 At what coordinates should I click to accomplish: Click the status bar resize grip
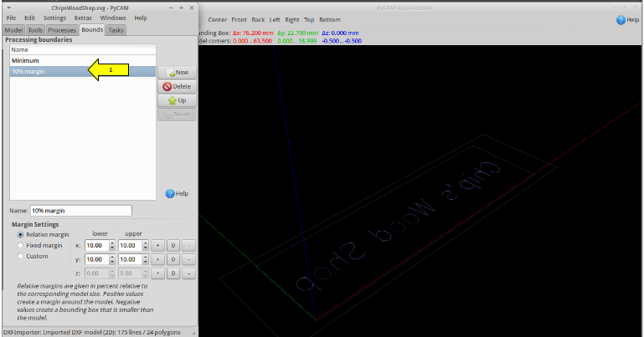pos(193,333)
